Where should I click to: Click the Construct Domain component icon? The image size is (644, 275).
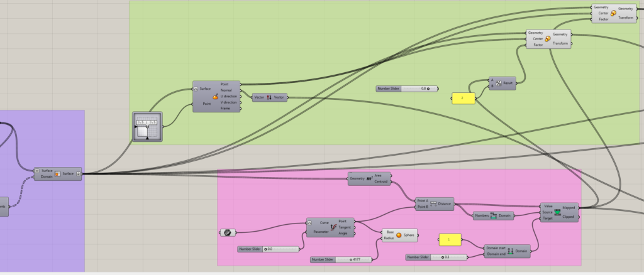tap(510, 251)
